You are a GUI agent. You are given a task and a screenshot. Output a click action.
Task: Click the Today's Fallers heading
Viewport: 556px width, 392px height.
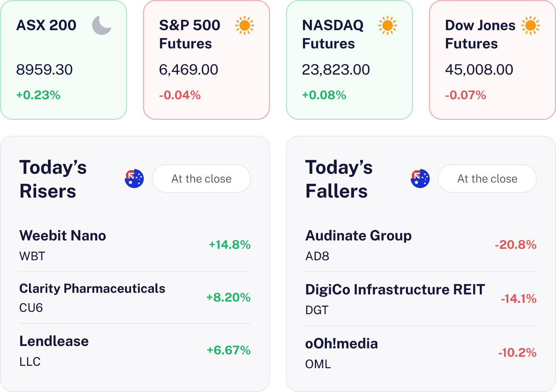339,179
